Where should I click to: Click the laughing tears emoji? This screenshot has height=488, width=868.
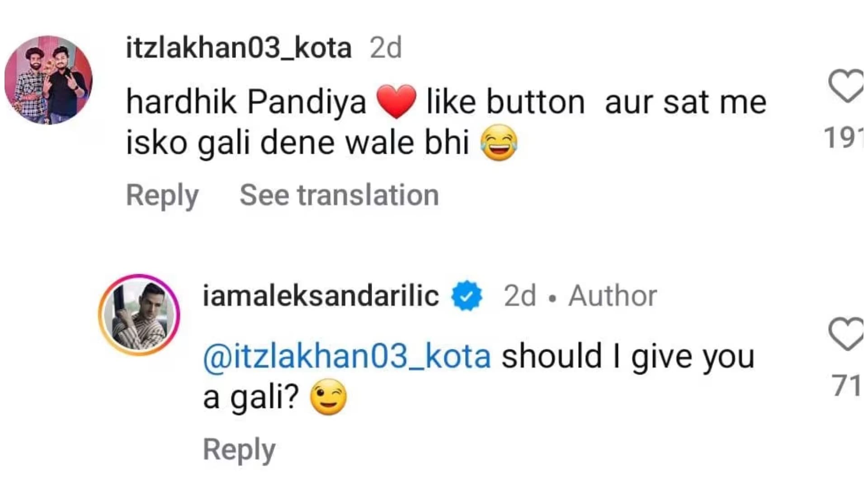(x=499, y=143)
